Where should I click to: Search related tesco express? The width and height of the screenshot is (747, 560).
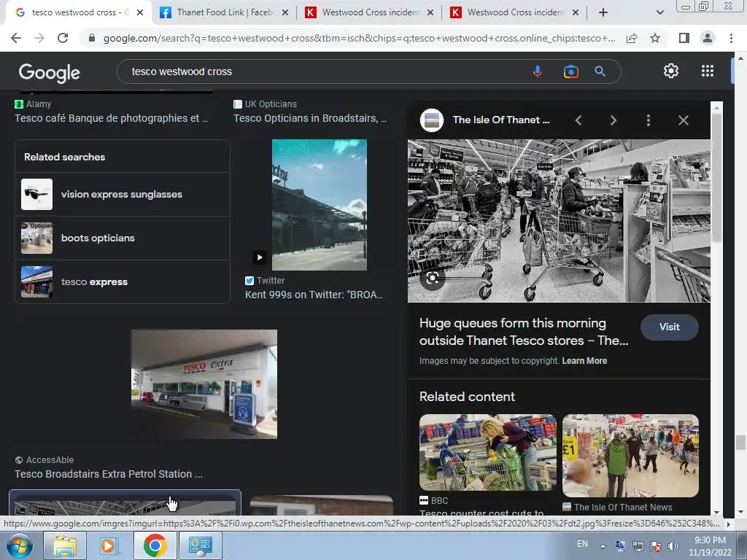tap(123, 282)
